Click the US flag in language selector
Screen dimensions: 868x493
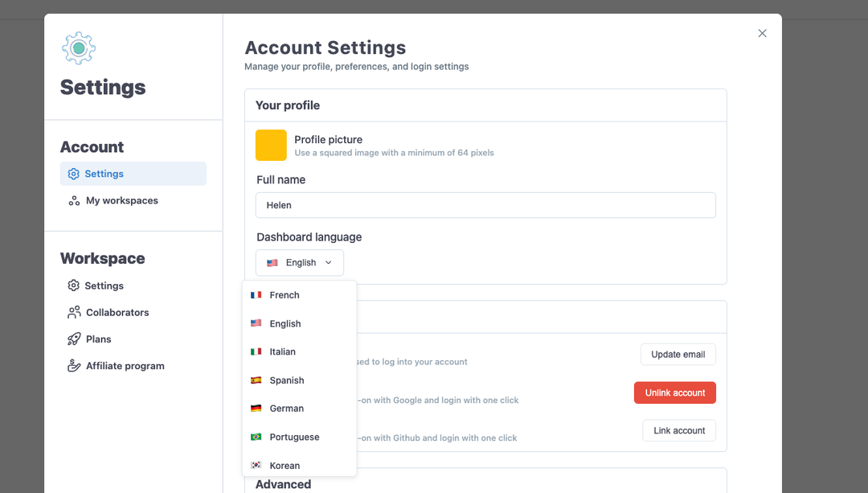272,262
